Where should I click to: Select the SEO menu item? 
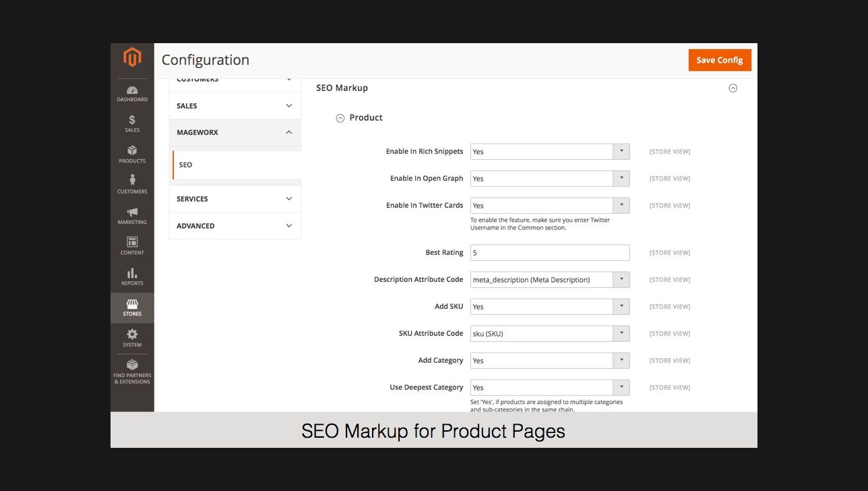pyautogui.click(x=186, y=165)
